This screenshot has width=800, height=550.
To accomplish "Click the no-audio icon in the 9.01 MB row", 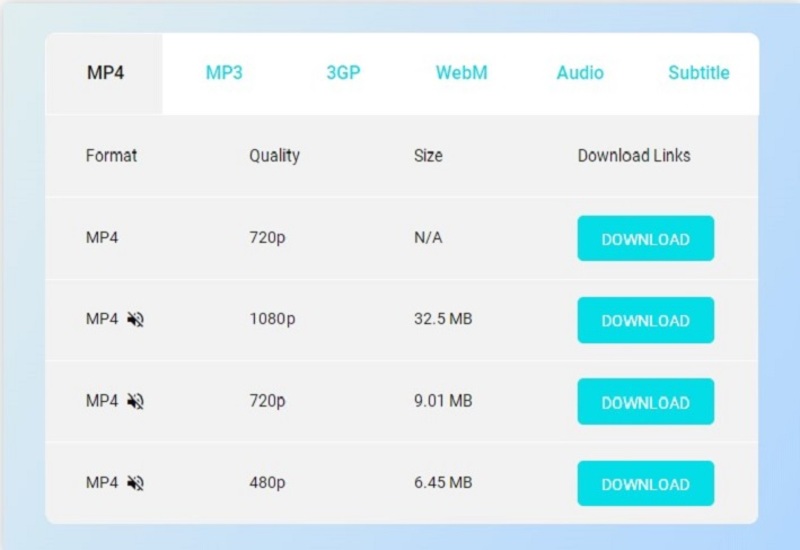I will coord(136,401).
